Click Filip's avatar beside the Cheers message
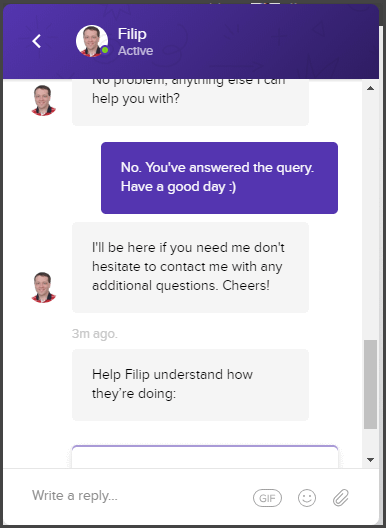 [43, 287]
